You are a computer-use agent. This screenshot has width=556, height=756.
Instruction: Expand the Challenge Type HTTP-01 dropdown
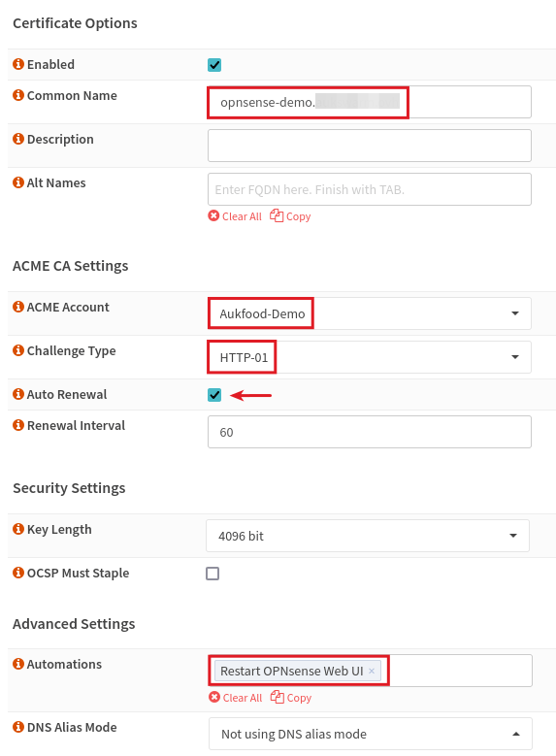370,357
